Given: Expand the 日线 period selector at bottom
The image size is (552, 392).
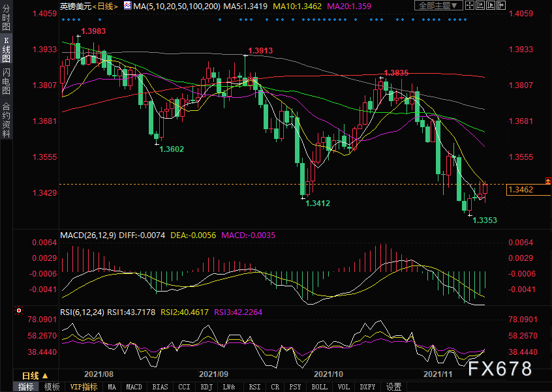Looking at the screenshot, I should pyautogui.click(x=35, y=376).
